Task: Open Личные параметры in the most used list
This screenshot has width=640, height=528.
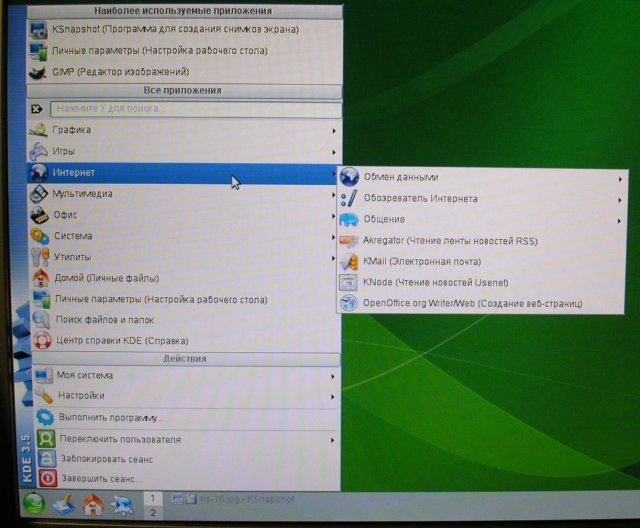Action: (184, 51)
